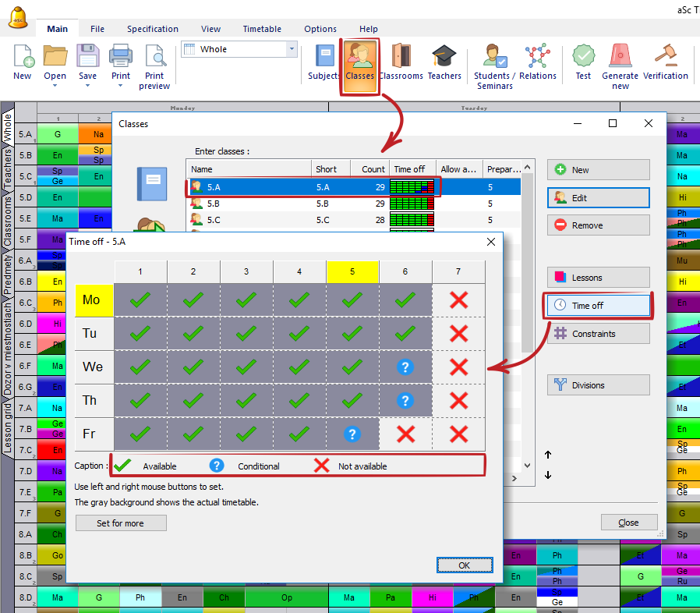The height and width of the screenshot is (613, 700).
Task: Switch to the Timetable menu tab
Action: point(262,29)
